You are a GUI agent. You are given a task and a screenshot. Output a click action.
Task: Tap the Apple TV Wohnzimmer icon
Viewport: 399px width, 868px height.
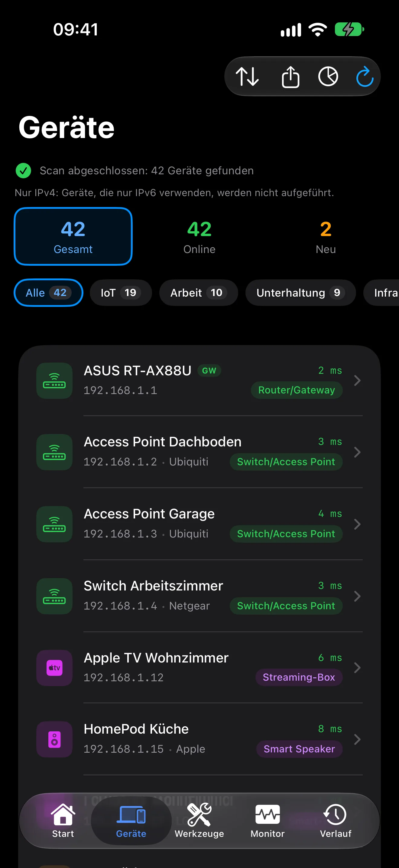tap(54, 668)
